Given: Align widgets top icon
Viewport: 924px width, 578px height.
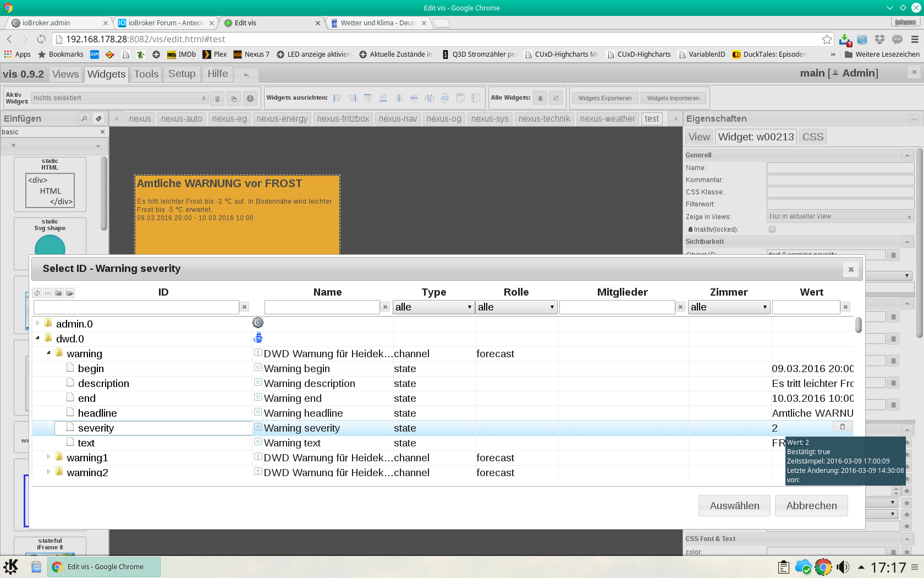Looking at the screenshot, I should [x=368, y=98].
